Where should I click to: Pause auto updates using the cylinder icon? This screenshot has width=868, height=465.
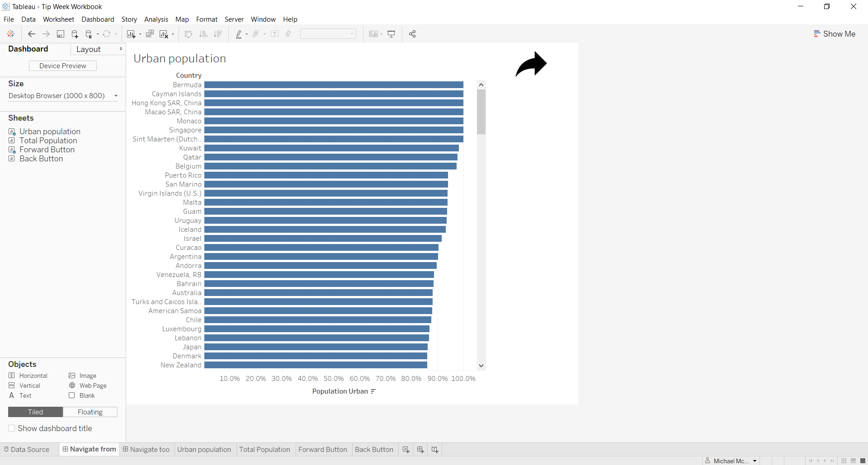tap(89, 34)
